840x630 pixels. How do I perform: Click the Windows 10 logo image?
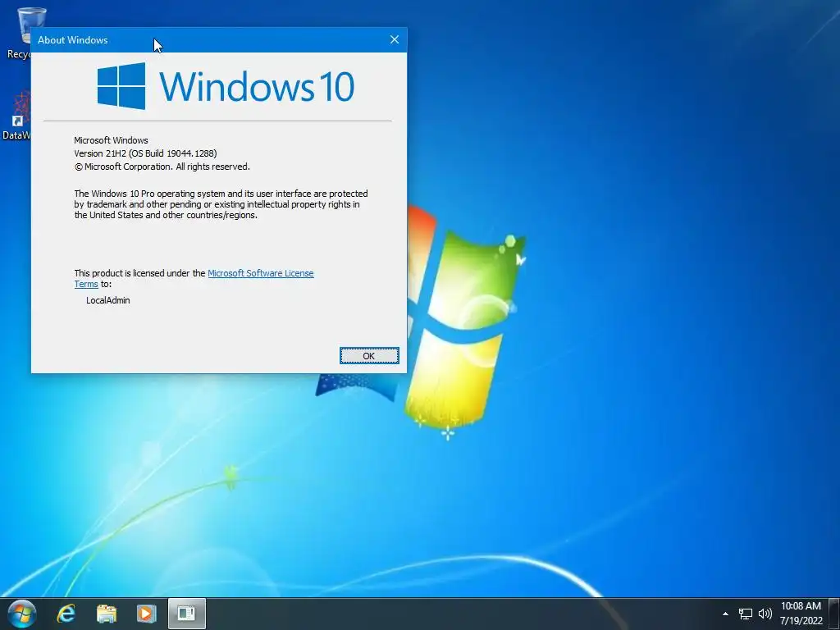click(226, 86)
